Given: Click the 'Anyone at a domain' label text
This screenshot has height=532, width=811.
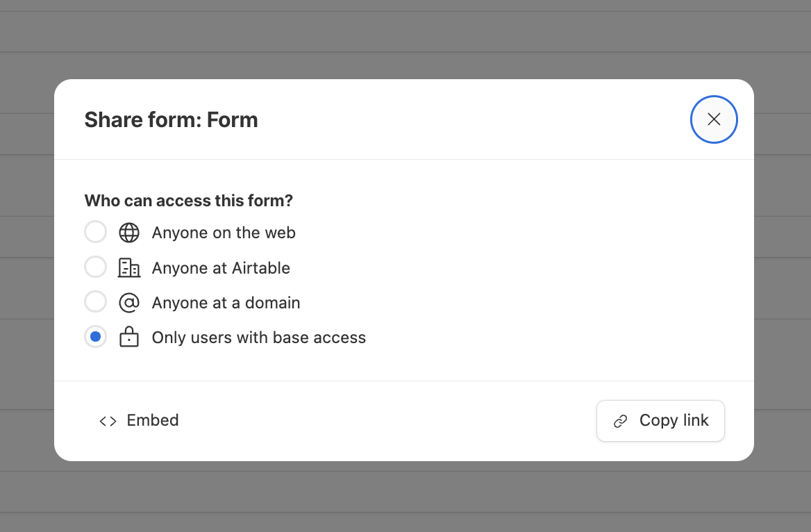Looking at the screenshot, I should pos(226,303).
